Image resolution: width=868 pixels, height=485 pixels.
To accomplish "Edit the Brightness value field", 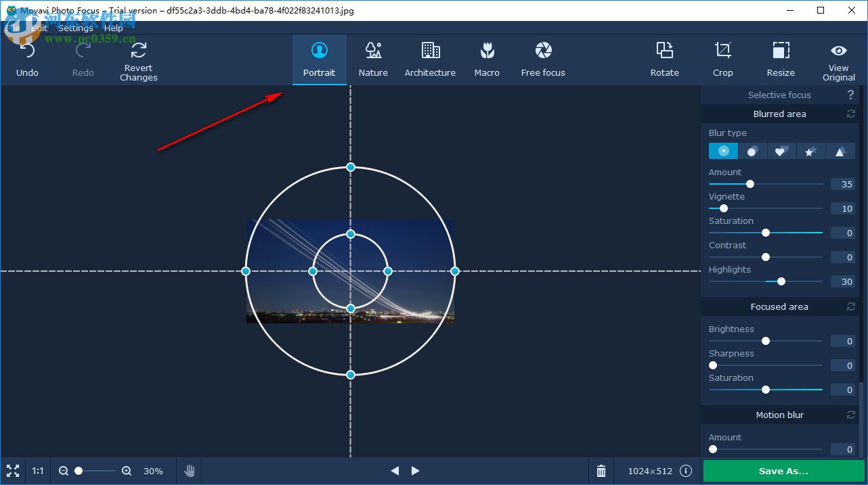I will point(842,342).
